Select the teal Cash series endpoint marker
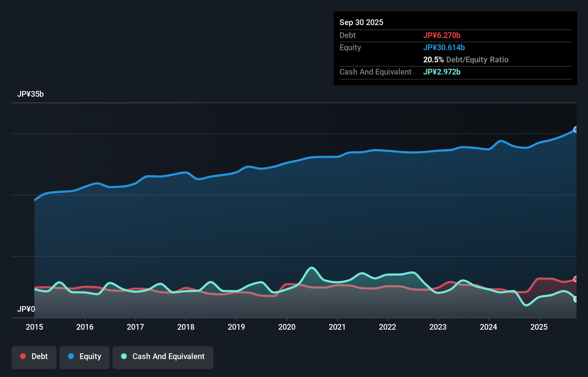Screen dimensions: 588x377 point(576,299)
